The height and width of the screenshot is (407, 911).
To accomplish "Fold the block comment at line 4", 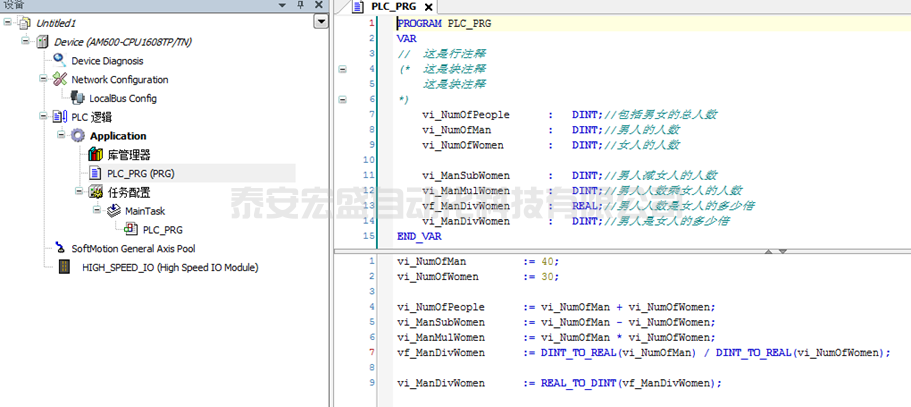I will click(342, 69).
